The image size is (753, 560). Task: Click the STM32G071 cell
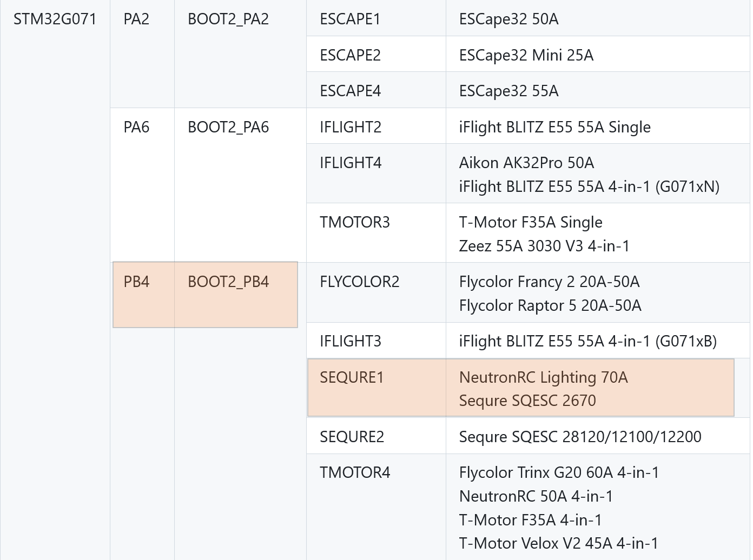coord(55,280)
